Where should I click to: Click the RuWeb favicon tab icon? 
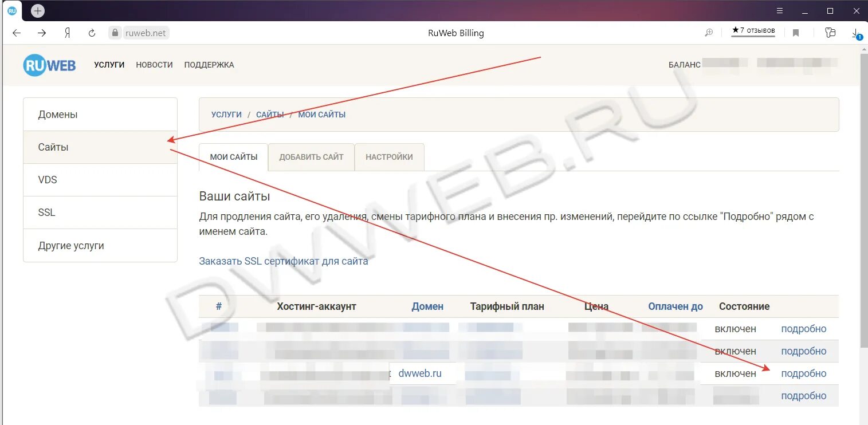11,10
